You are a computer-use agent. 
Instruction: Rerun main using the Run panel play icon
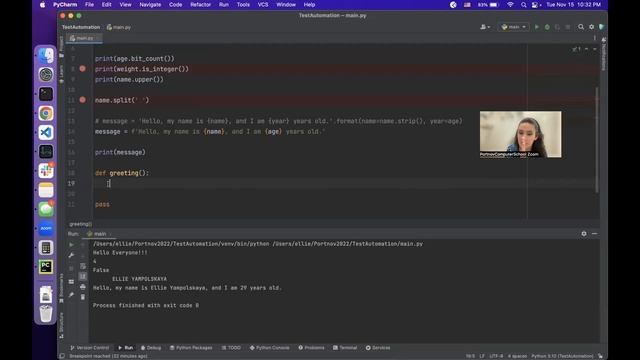coord(71,244)
